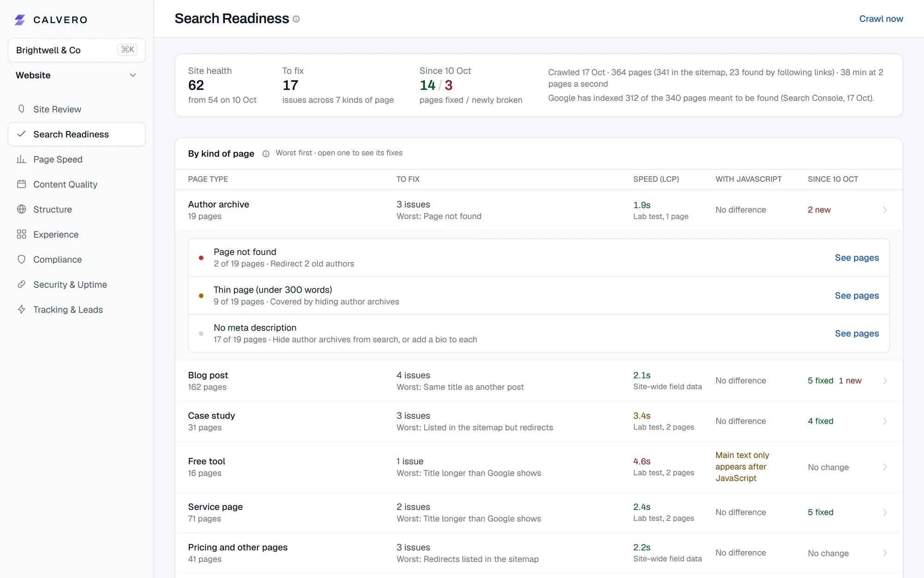This screenshot has width=924, height=578.
Task: Click the 4.6s speed value
Action: tap(642, 461)
